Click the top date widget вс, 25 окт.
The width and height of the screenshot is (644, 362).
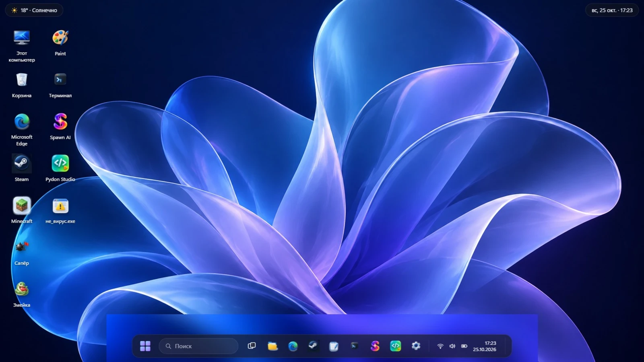[612, 10]
